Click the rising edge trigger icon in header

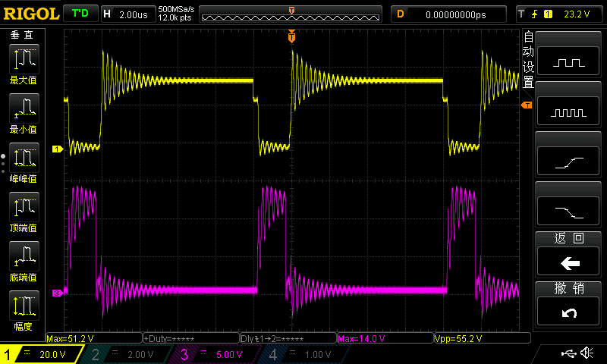coord(535,14)
